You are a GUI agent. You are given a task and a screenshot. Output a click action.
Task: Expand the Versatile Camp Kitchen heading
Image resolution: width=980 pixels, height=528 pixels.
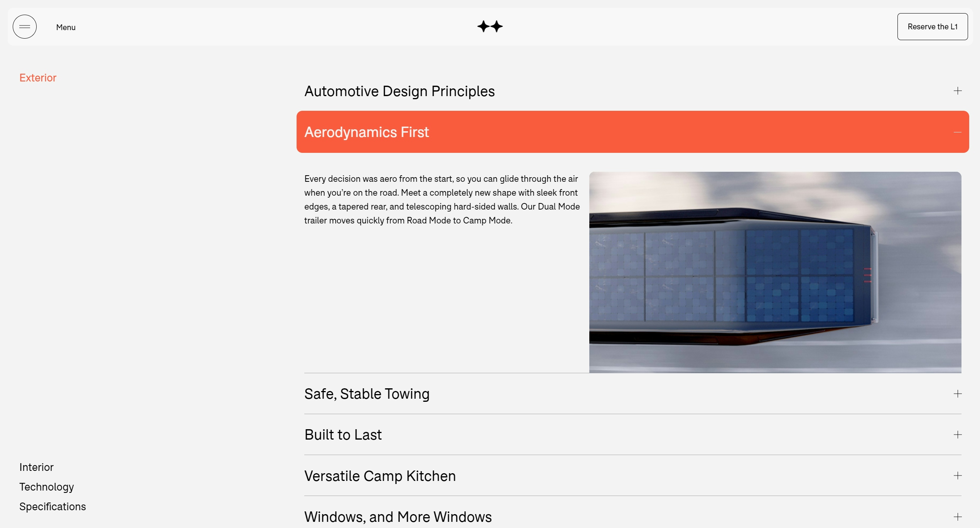point(380,476)
